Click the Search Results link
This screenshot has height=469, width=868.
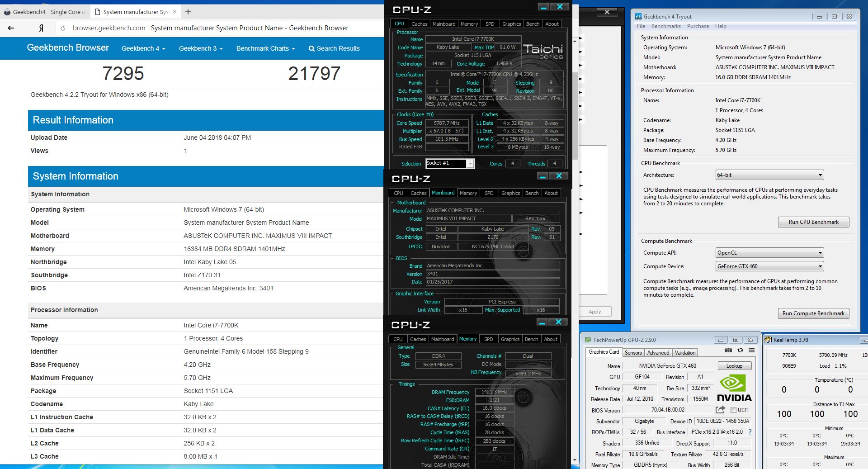click(x=338, y=48)
